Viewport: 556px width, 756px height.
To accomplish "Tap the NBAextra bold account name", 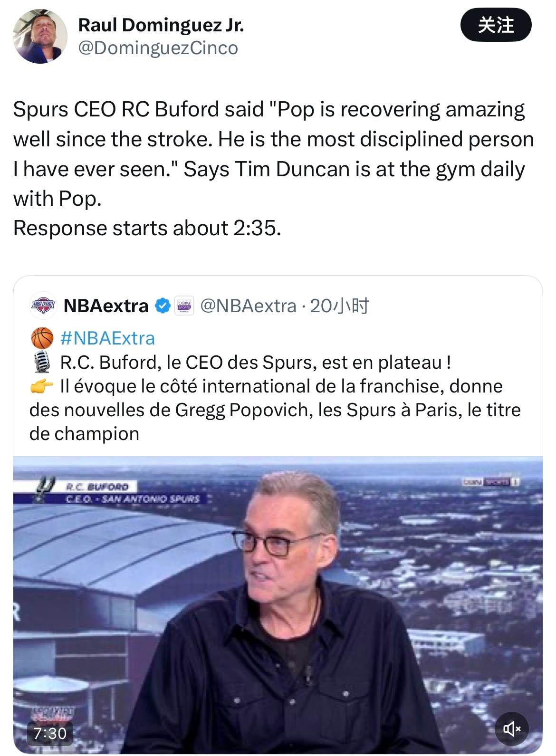I will pyautogui.click(x=106, y=306).
